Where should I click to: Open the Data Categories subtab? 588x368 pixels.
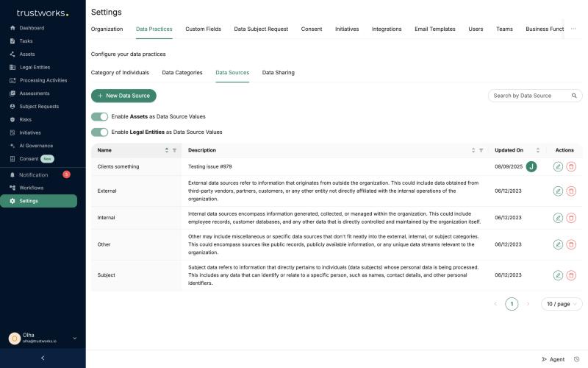click(x=182, y=72)
